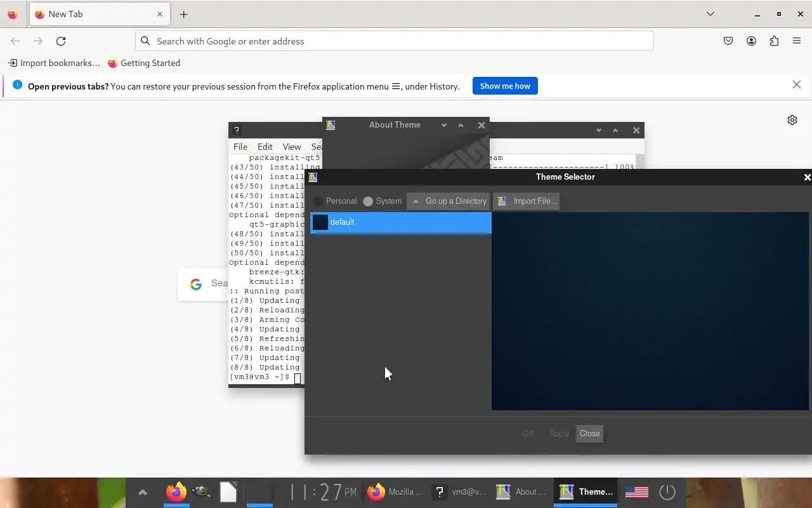Image resolution: width=812 pixels, height=508 pixels.
Task: Click Close in Theme Selector
Action: pyautogui.click(x=589, y=434)
